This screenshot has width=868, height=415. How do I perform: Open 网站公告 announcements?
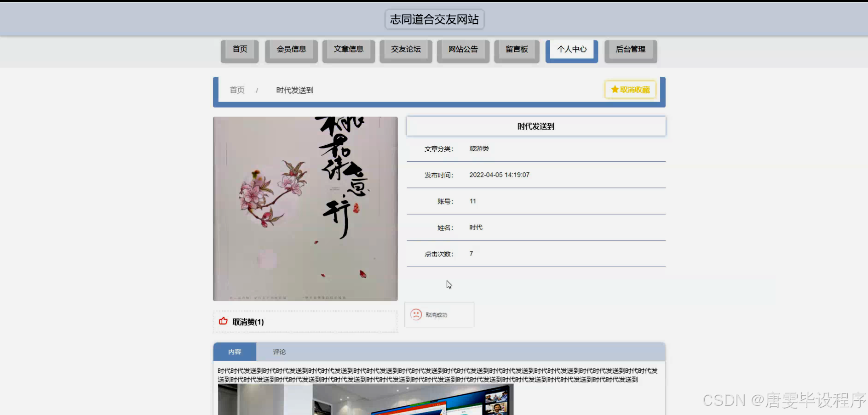(463, 51)
